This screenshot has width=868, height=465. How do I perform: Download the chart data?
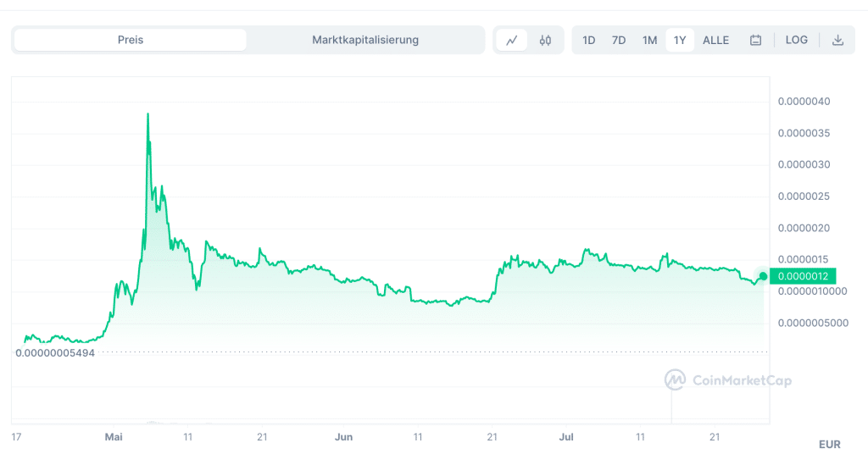[837, 40]
